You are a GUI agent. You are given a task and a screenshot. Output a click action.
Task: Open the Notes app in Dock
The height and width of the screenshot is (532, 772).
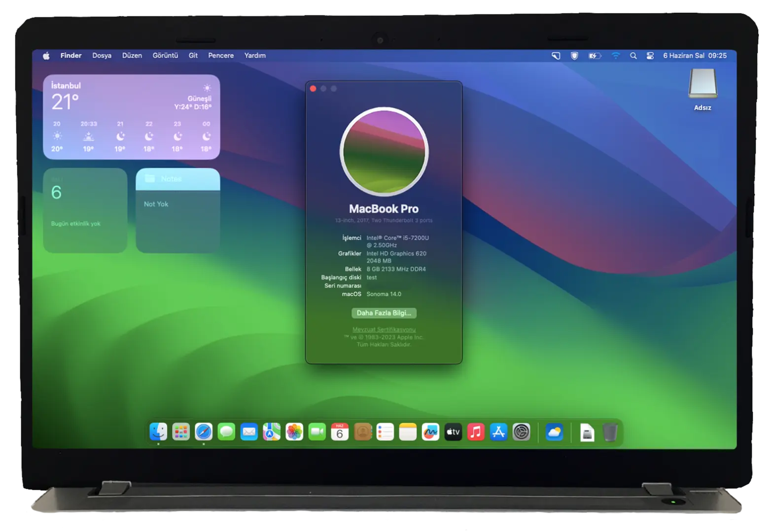408,432
